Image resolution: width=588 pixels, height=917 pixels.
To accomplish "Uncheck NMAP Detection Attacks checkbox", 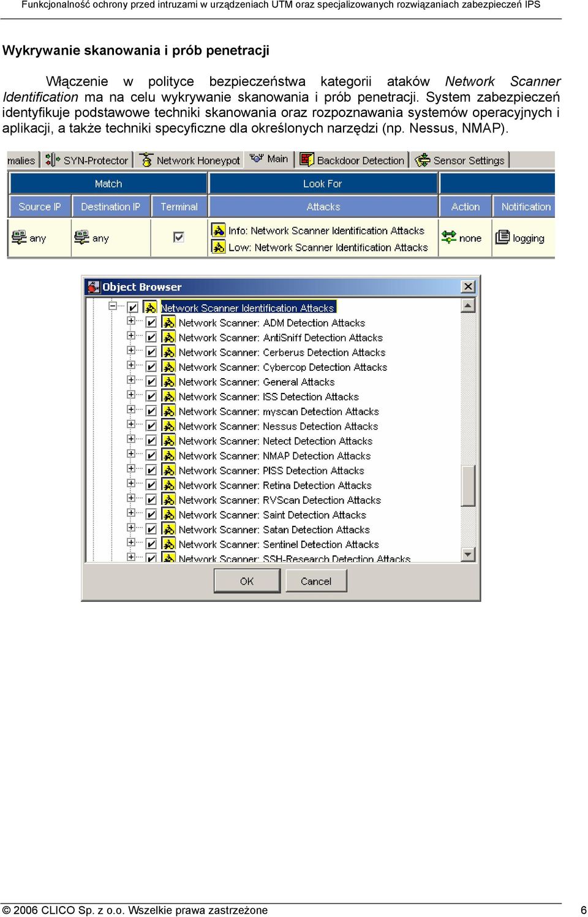I will pyautogui.click(x=151, y=455).
